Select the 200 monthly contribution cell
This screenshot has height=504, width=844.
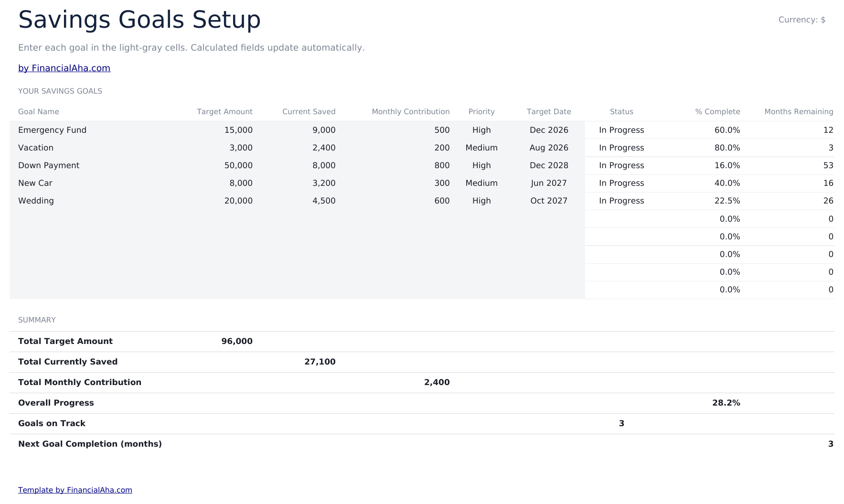pyautogui.click(x=442, y=148)
